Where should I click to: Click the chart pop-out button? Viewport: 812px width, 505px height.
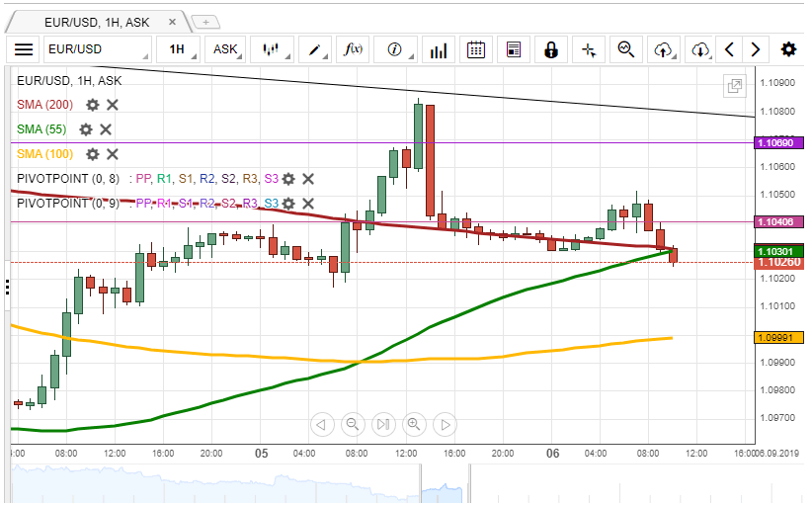click(735, 86)
